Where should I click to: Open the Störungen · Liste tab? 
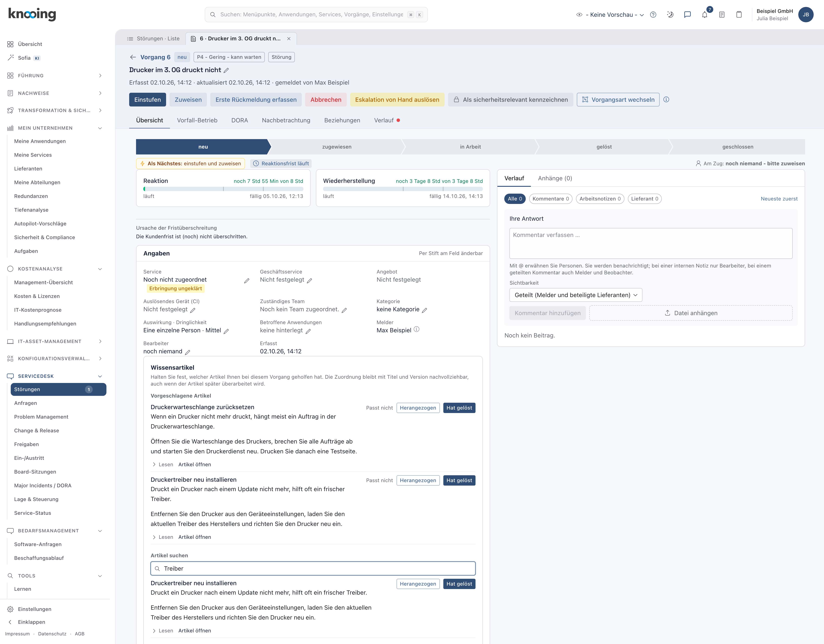click(x=154, y=38)
